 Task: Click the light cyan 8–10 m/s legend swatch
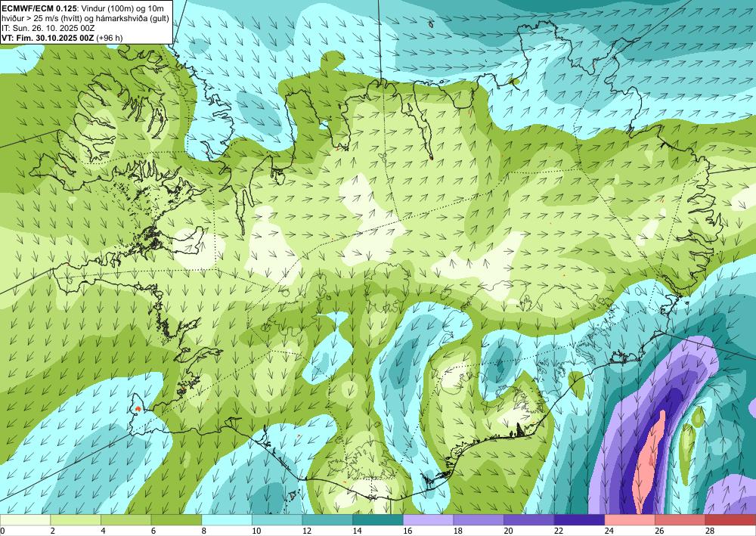click(227, 520)
